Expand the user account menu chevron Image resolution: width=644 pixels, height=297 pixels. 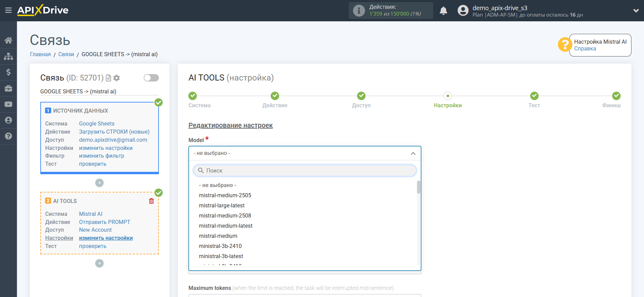coord(636,11)
